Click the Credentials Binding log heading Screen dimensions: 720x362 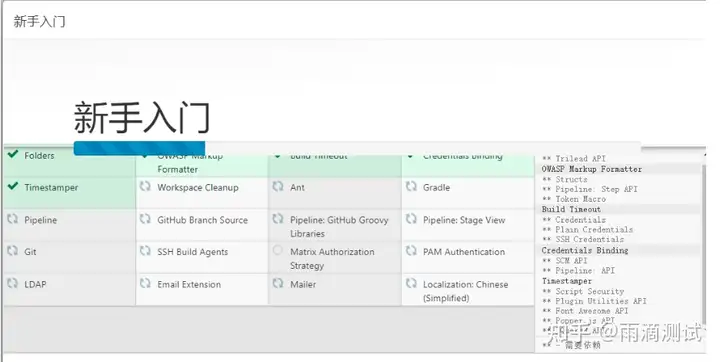point(585,250)
